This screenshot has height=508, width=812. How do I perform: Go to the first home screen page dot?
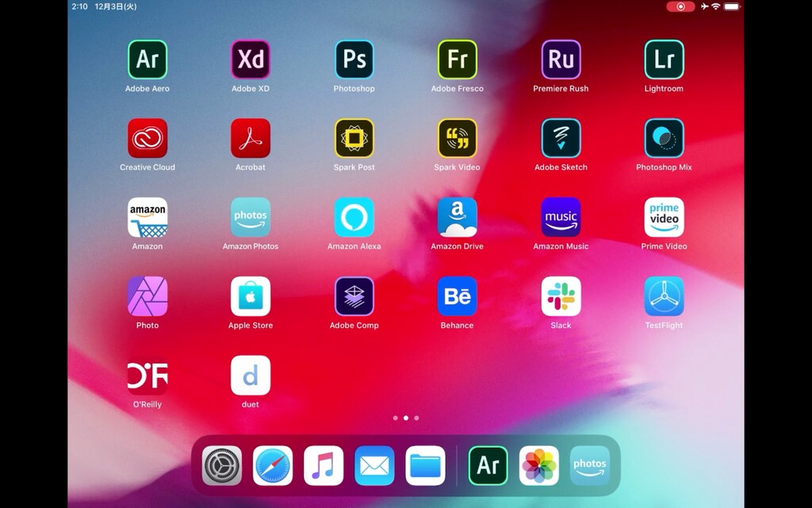(396, 418)
